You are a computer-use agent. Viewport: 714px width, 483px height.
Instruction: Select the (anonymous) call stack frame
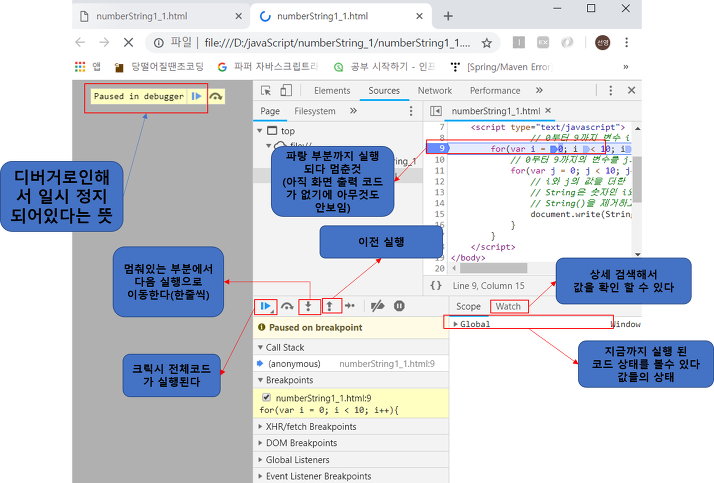[351, 364]
